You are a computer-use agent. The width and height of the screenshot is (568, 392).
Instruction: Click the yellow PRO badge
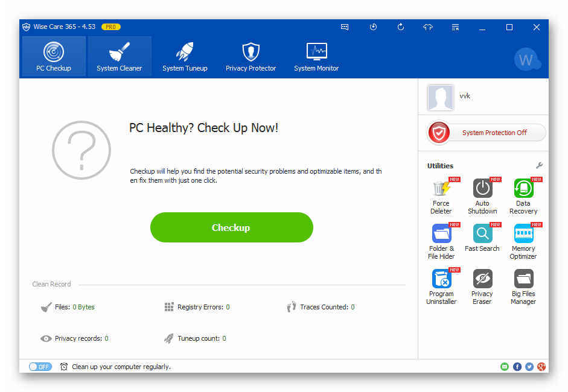point(111,27)
